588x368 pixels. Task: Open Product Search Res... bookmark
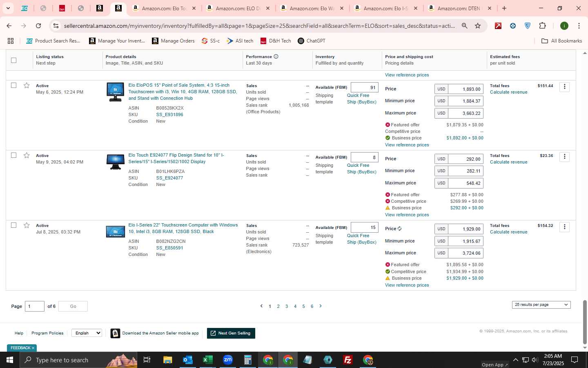pos(53,41)
